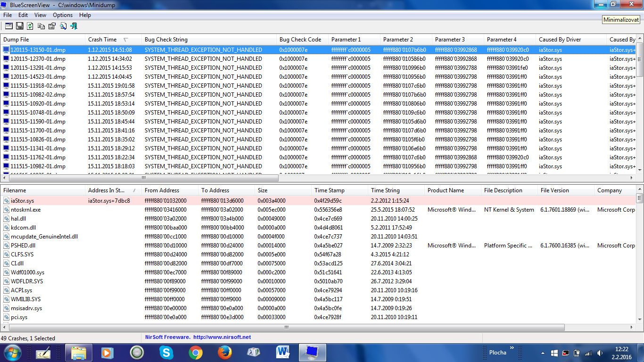This screenshot has height=362, width=644.
Task: Click the From Address column header
Action: (x=170, y=190)
